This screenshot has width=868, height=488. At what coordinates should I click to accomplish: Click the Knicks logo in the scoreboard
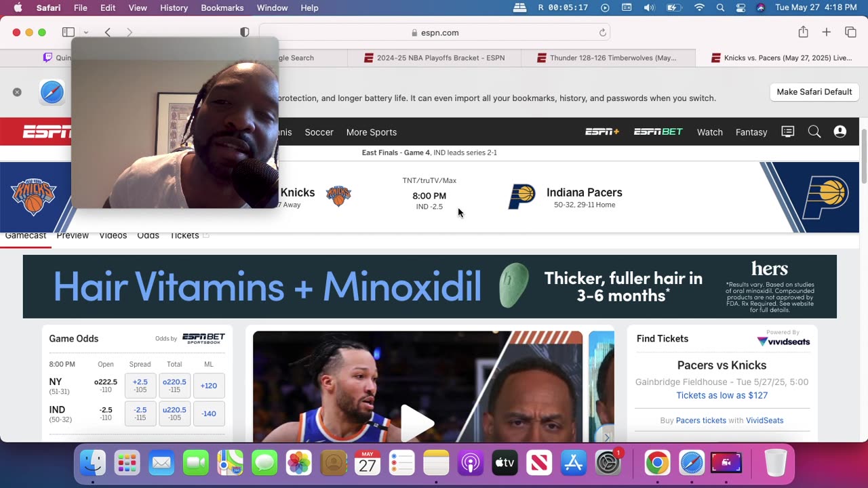pyautogui.click(x=338, y=196)
